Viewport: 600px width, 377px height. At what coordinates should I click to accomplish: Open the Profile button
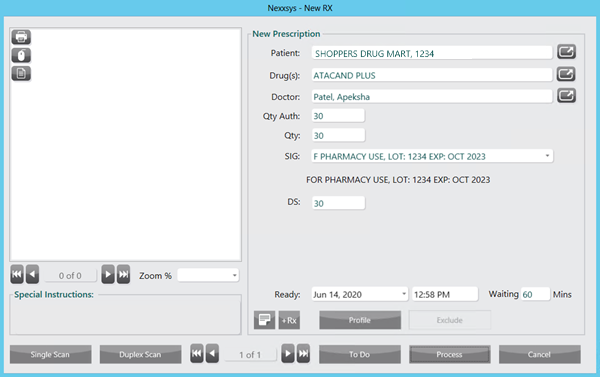[x=360, y=320]
